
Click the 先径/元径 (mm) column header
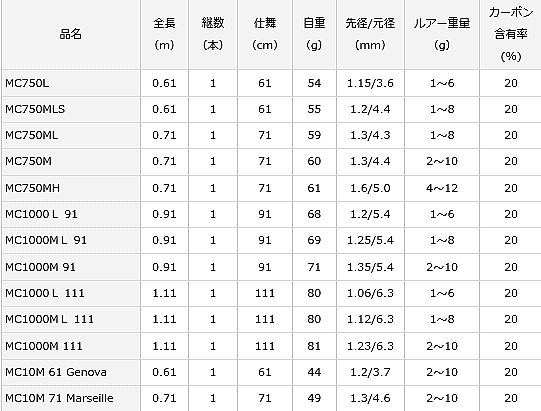click(x=370, y=34)
